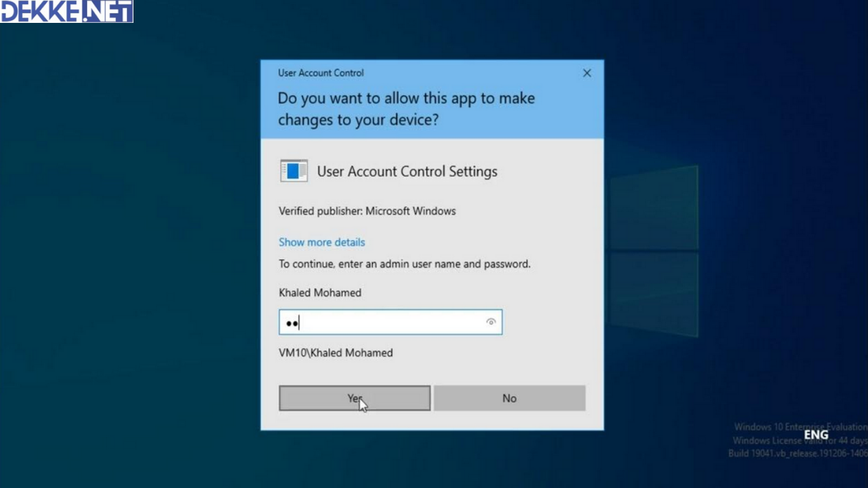Image resolution: width=868 pixels, height=488 pixels.
Task: Close the User Account Control dialog
Action: coord(587,73)
